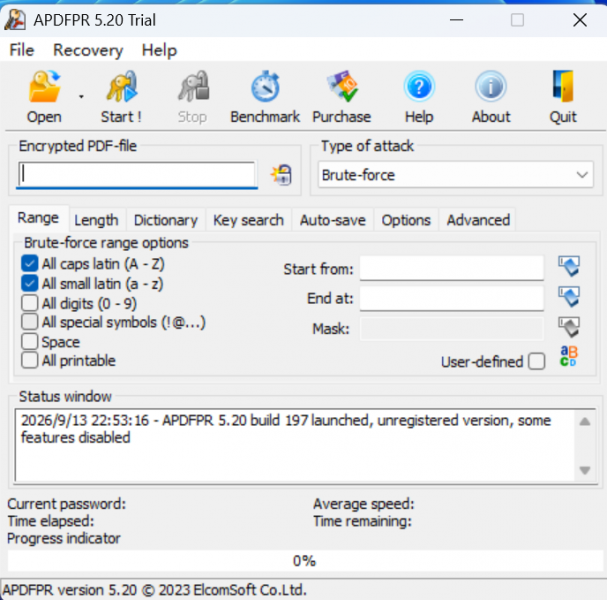Switch to the Dictionary tab
The image size is (607, 600).
[x=166, y=220]
